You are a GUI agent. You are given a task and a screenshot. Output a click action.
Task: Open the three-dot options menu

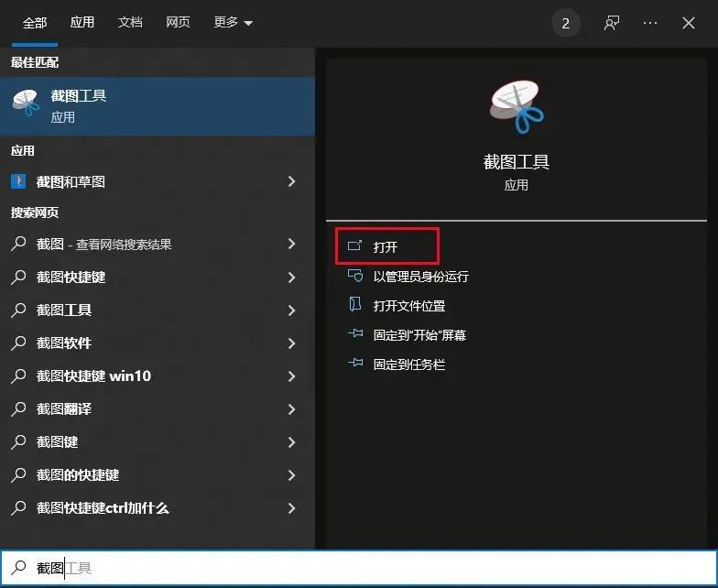650,23
